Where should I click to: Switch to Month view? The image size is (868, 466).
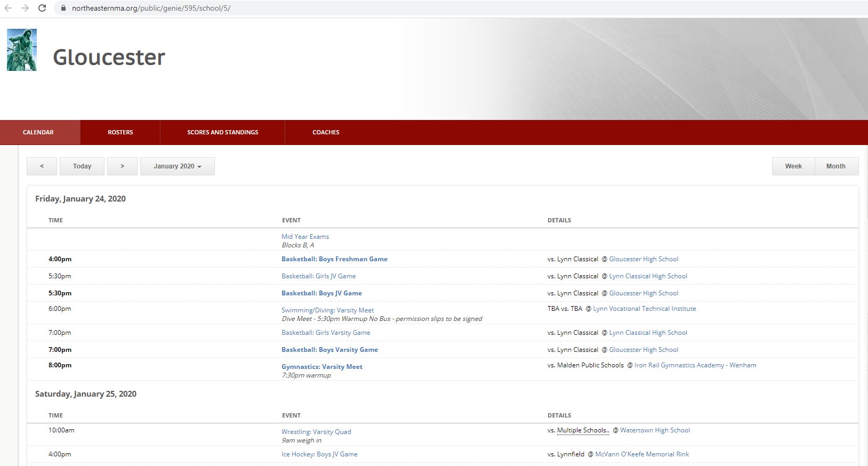pos(835,166)
